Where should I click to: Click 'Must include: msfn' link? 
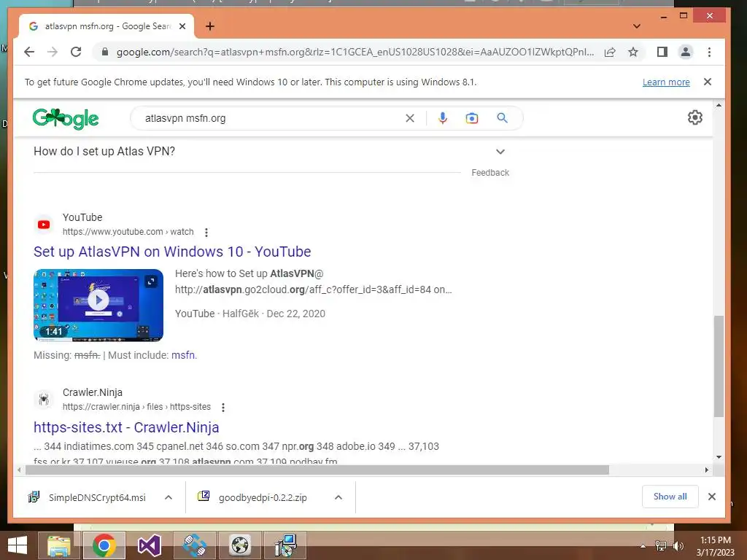[x=184, y=355]
